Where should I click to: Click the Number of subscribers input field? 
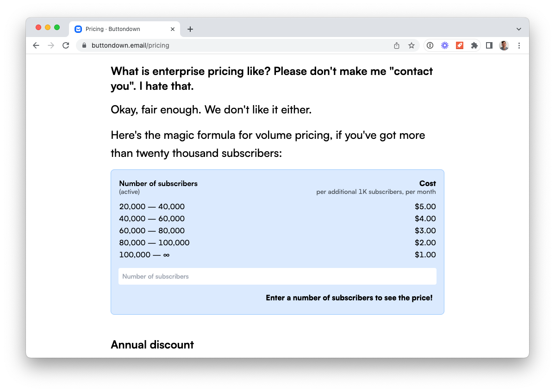coord(277,276)
